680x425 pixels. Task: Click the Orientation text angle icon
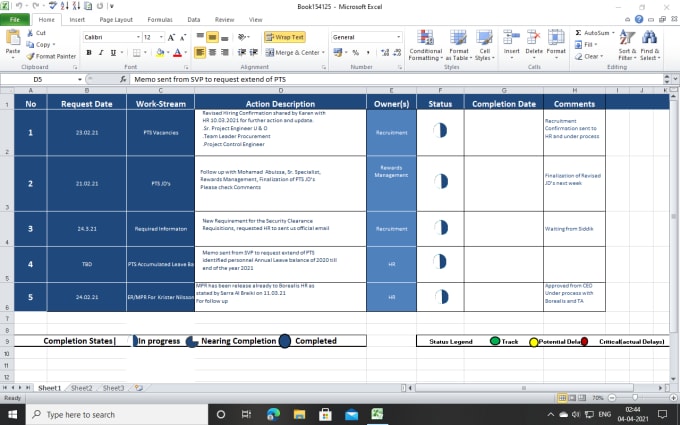pos(242,37)
